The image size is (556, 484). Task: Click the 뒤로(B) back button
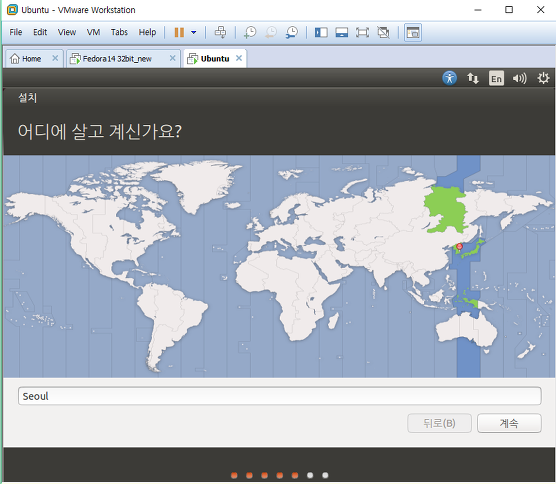[439, 423]
